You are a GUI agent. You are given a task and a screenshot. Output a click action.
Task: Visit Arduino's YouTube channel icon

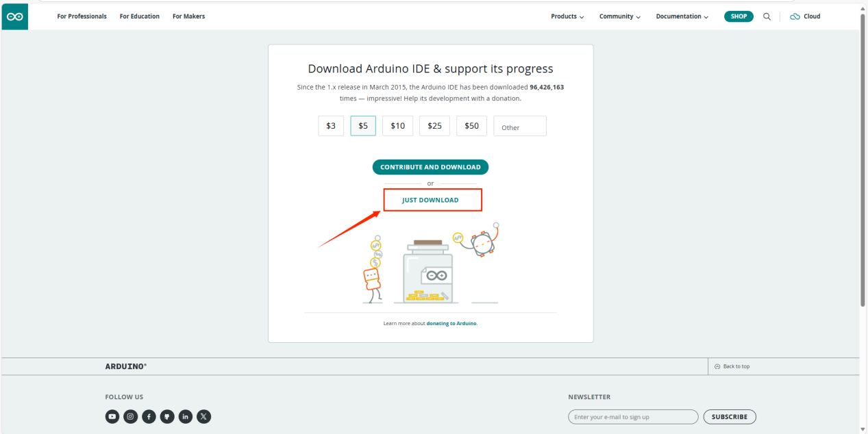coord(112,416)
